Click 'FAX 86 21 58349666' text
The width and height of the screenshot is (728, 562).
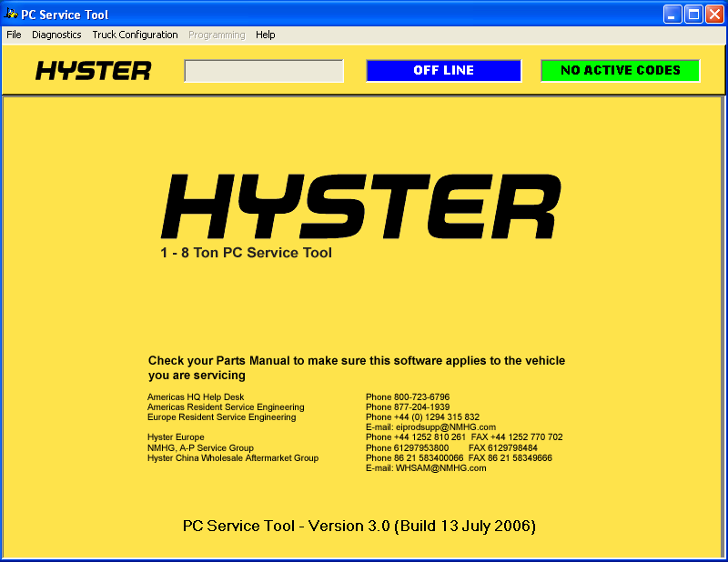coord(511,458)
